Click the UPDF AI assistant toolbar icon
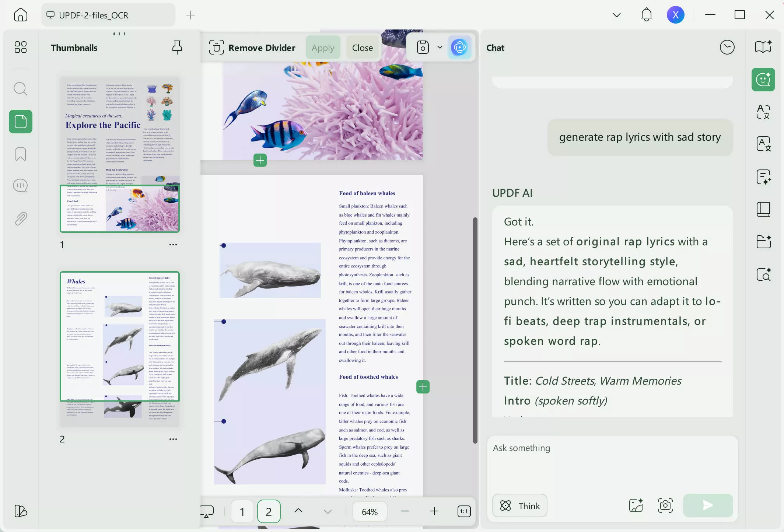Viewport: 784px width, 532px height. tap(459, 47)
